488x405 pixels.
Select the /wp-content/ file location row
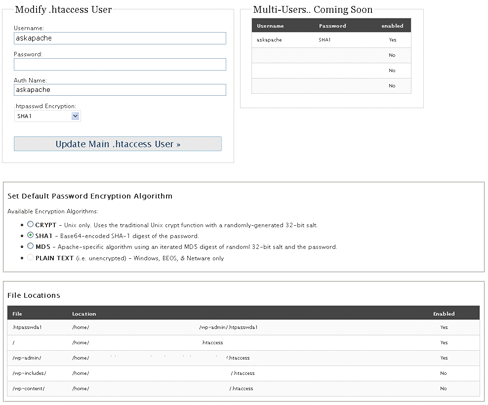(x=243, y=389)
